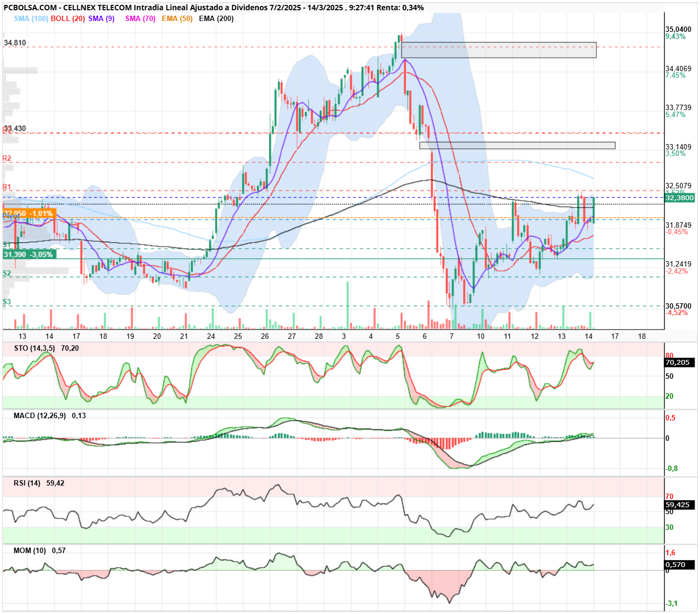Click the MOM (10) indicator title

click(x=30, y=551)
